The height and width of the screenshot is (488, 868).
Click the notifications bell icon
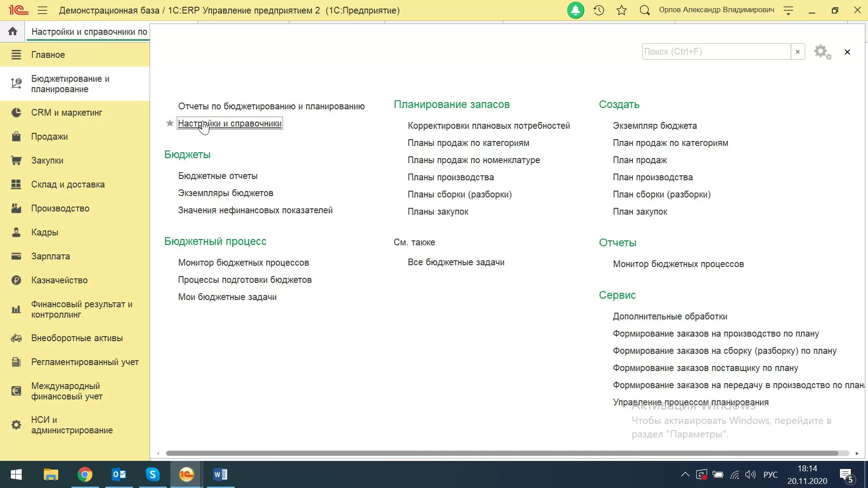576,10
